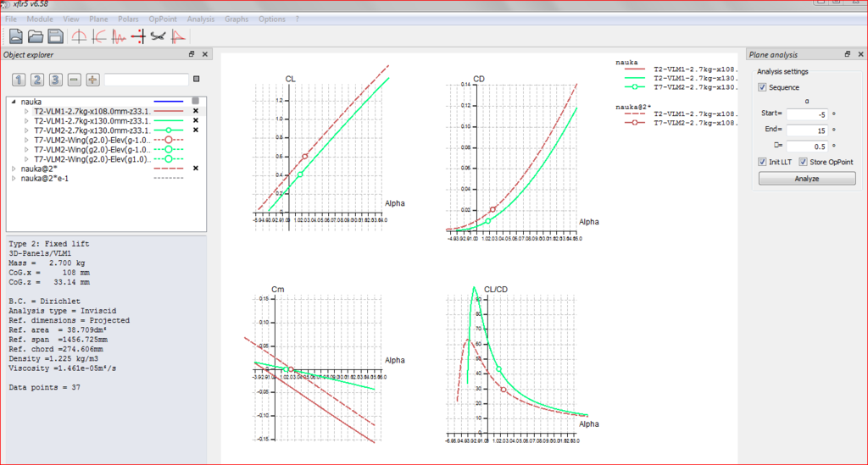Screen dimensions: 868x465
Task: Click the minus collapse button in Object explorer
Action: pos(75,80)
